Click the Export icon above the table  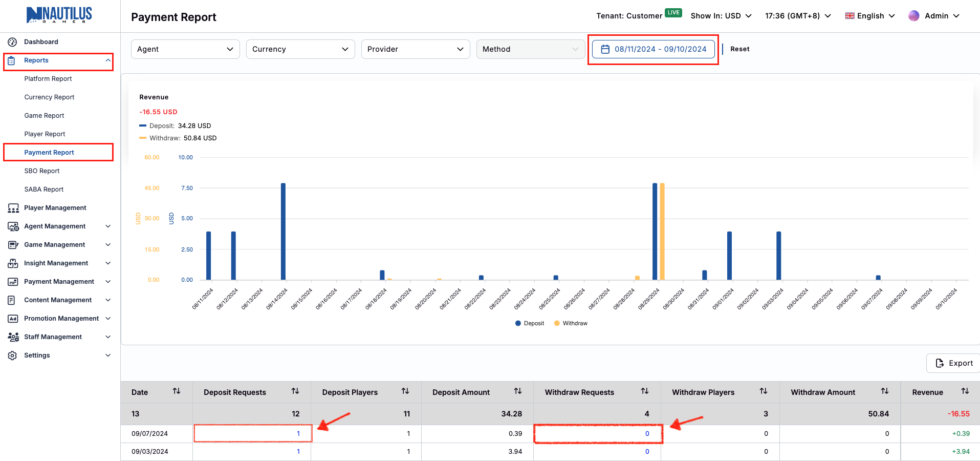(940, 363)
